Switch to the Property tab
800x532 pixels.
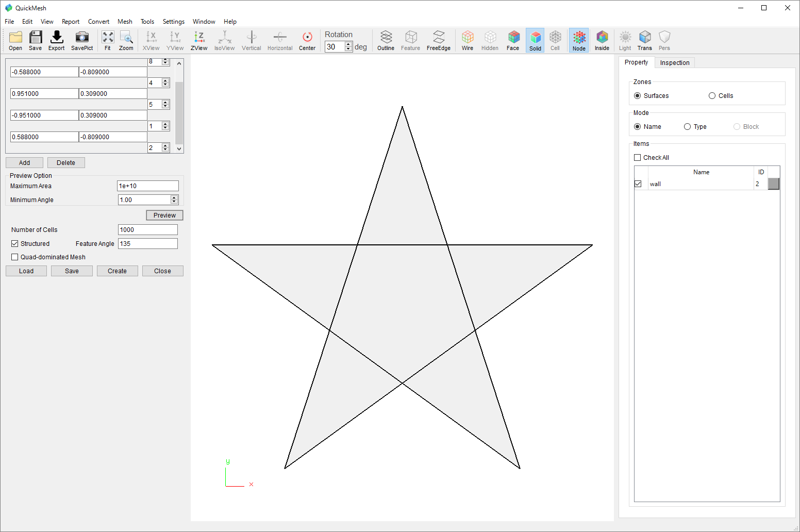(x=636, y=62)
